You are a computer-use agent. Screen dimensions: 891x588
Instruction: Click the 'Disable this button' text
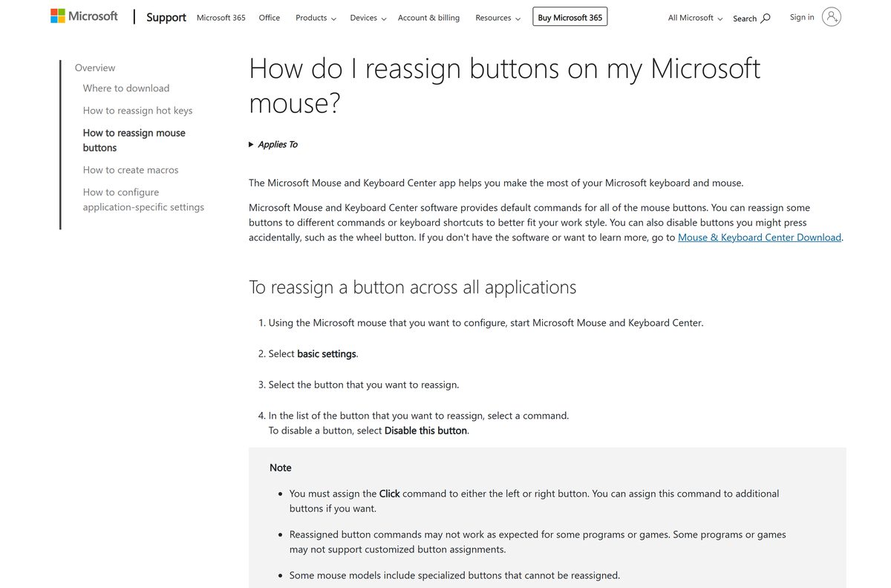pyautogui.click(x=425, y=431)
